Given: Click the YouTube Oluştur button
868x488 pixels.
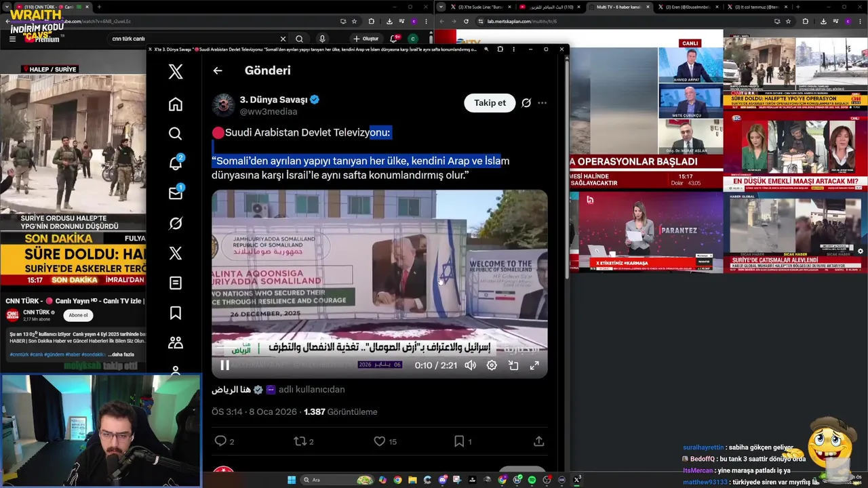Looking at the screenshot, I should tap(366, 39).
